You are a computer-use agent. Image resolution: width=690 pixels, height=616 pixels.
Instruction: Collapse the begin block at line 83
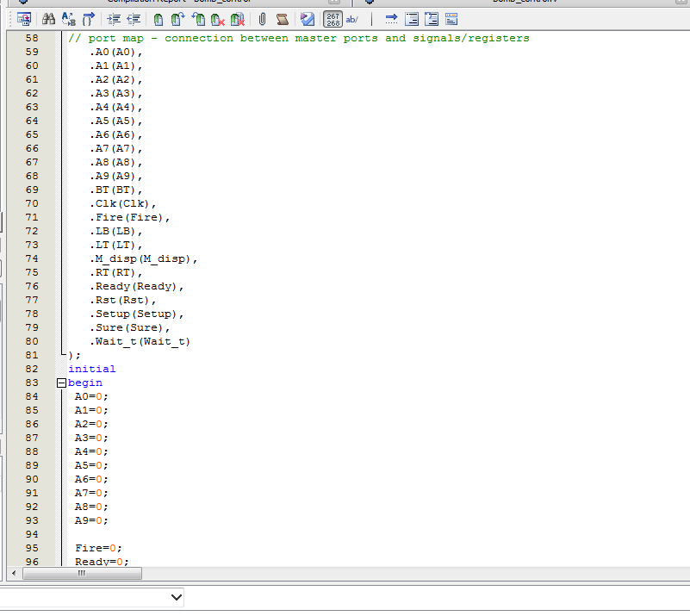click(61, 383)
